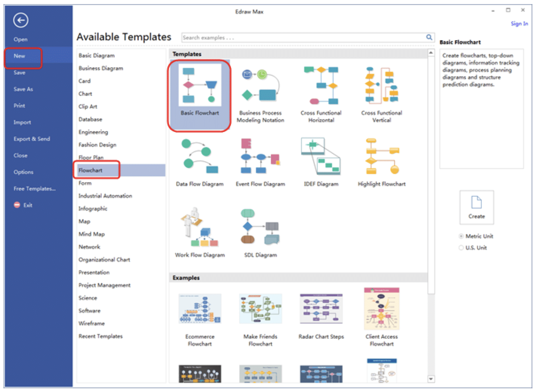536x392 pixels.
Task: Pick the Cross Functional Horizontal template
Action: [321, 95]
